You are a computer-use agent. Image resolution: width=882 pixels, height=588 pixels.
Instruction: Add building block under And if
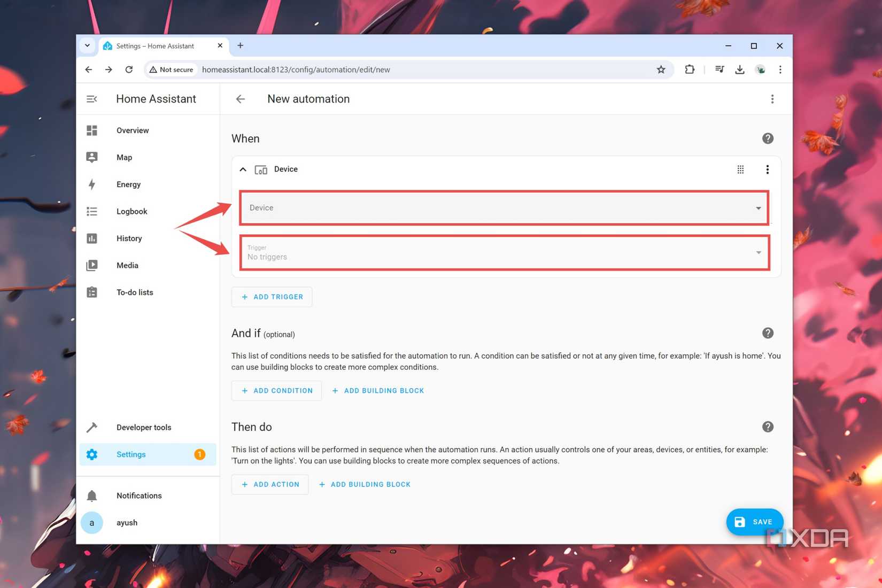click(x=378, y=391)
